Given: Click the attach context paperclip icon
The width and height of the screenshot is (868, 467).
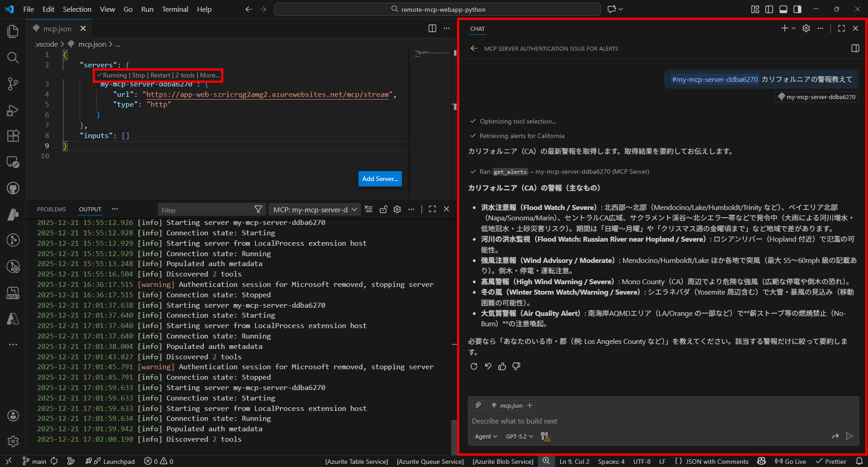Looking at the screenshot, I should 478,405.
